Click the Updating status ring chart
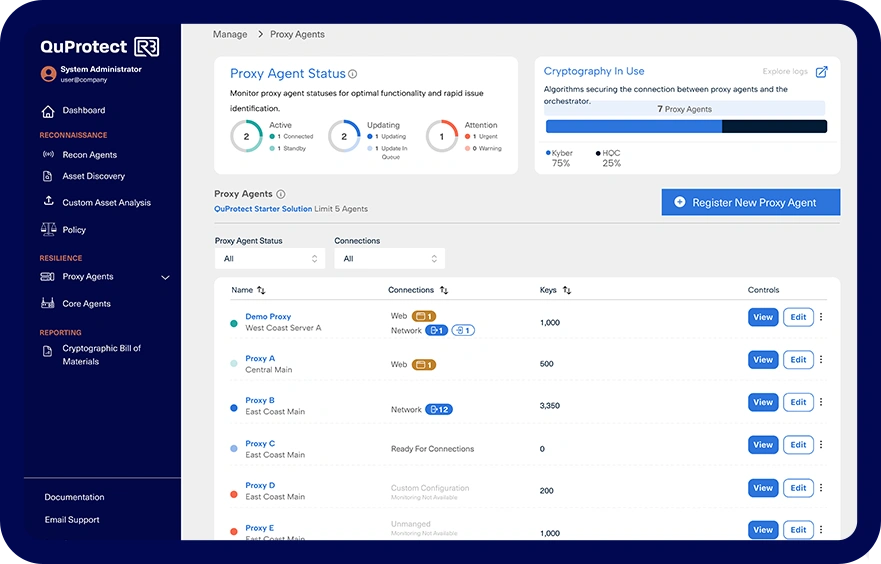 click(x=344, y=137)
